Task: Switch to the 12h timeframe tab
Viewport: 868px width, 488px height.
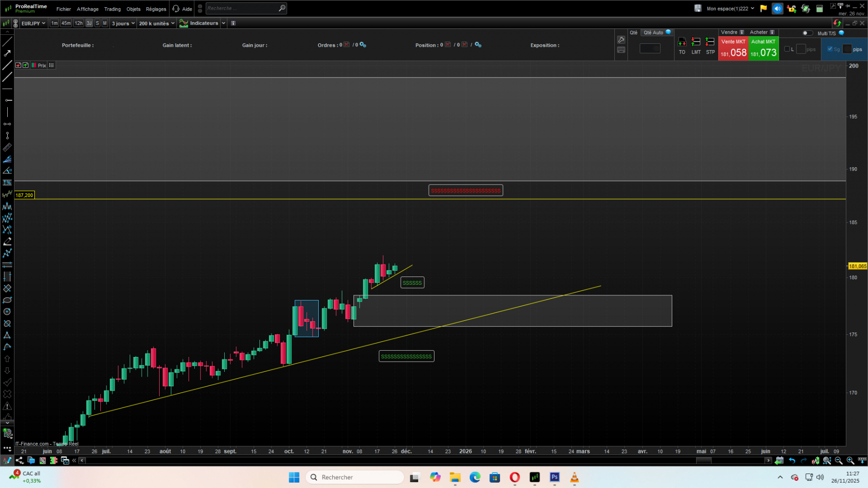Action: click(x=79, y=23)
